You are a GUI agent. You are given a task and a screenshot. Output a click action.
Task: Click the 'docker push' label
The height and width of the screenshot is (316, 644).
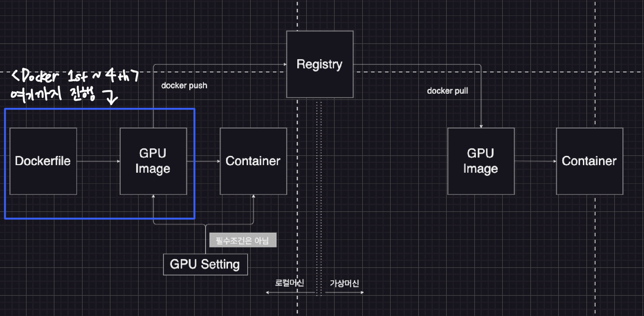click(x=184, y=85)
